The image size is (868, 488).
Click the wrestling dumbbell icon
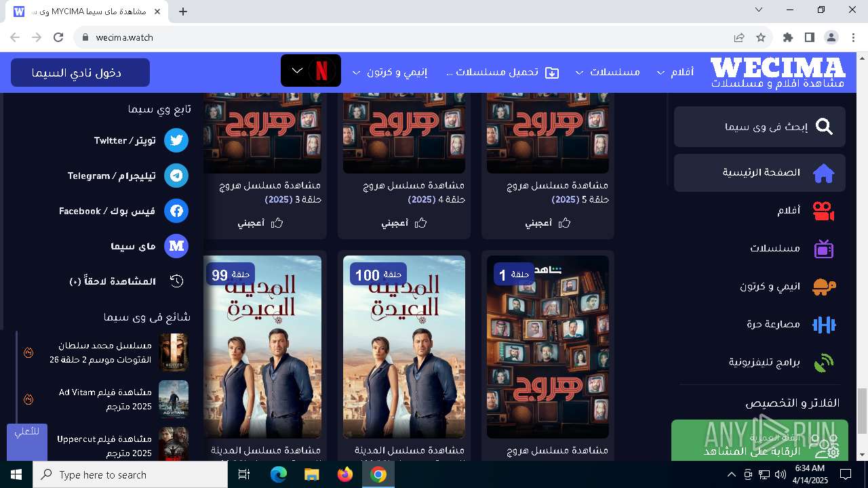point(824,325)
